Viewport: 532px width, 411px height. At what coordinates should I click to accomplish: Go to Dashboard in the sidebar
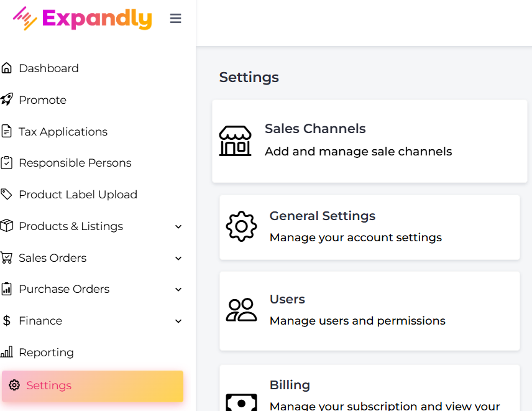(x=48, y=68)
